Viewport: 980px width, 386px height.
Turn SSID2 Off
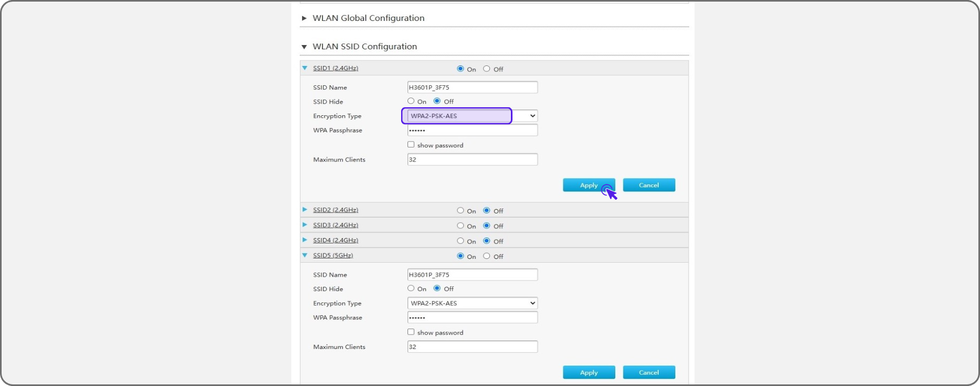[486, 211]
